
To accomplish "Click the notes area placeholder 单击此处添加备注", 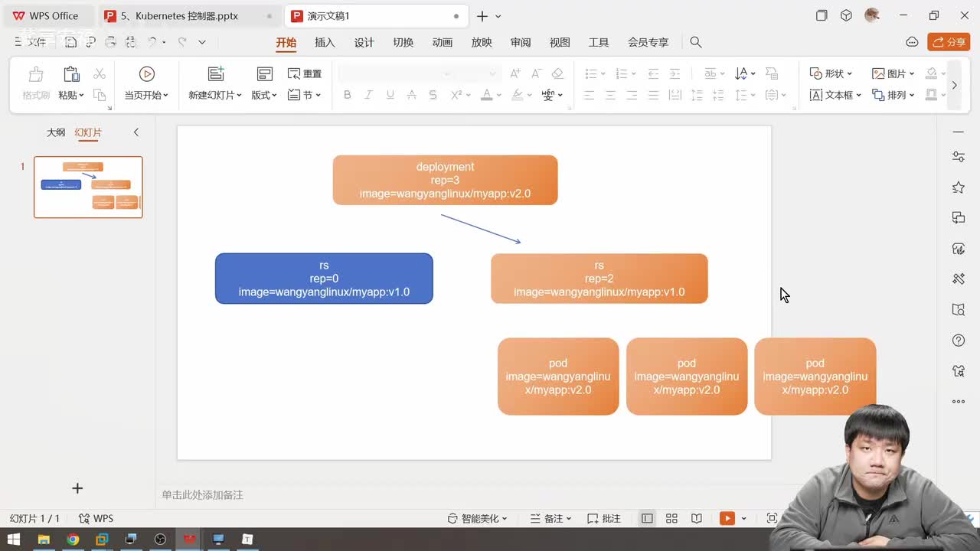I will pos(202,495).
